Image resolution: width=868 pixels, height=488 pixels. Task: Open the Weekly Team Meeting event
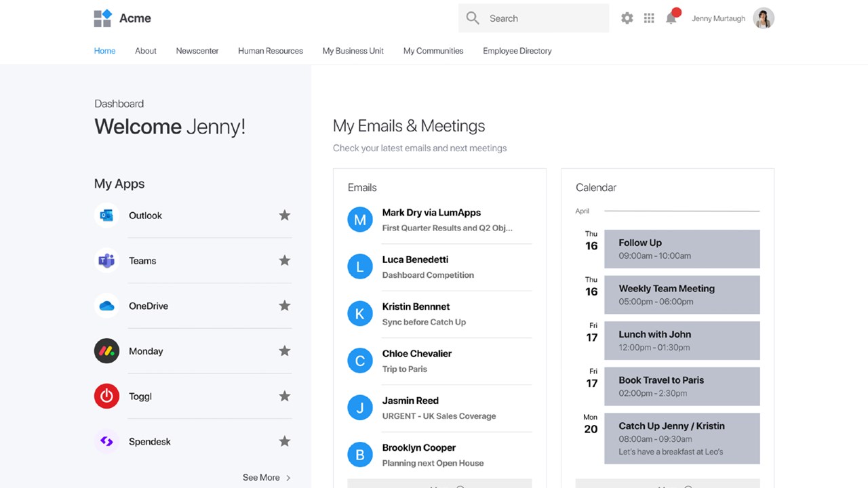pyautogui.click(x=682, y=295)
